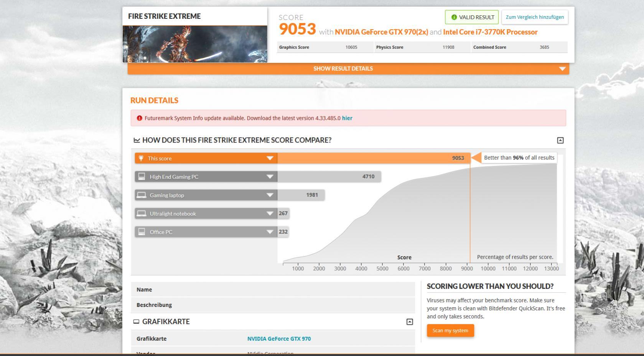Click the red warning icon in update notice
Screen dimensions: 644x356
pos(140,118)
